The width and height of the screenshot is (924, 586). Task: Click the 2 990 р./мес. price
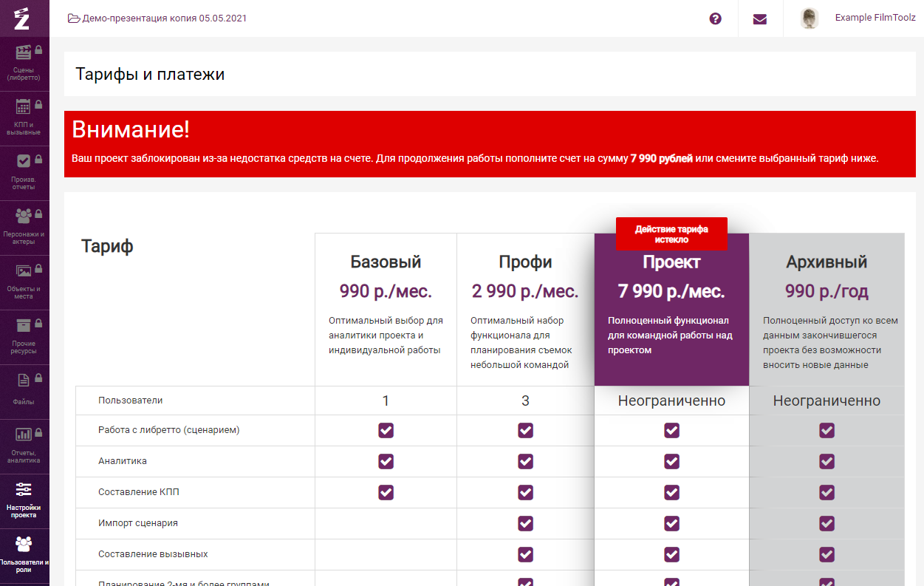(525, 291)
